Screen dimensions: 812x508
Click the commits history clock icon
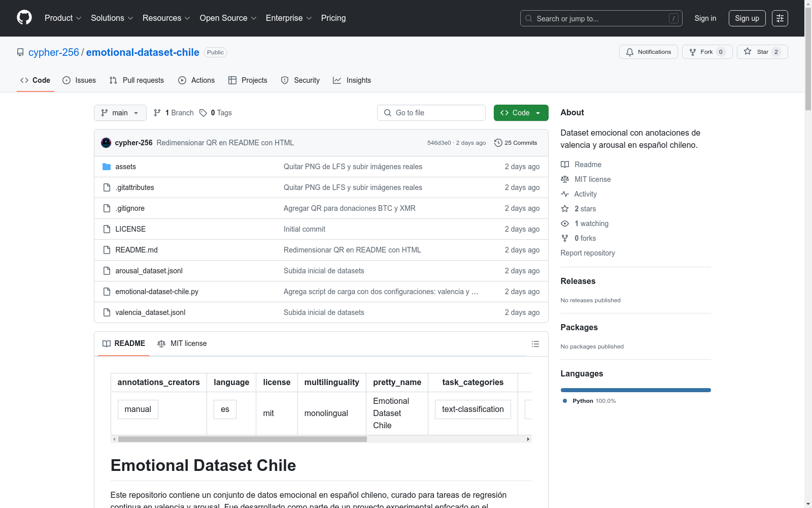[x=498, y=143]
